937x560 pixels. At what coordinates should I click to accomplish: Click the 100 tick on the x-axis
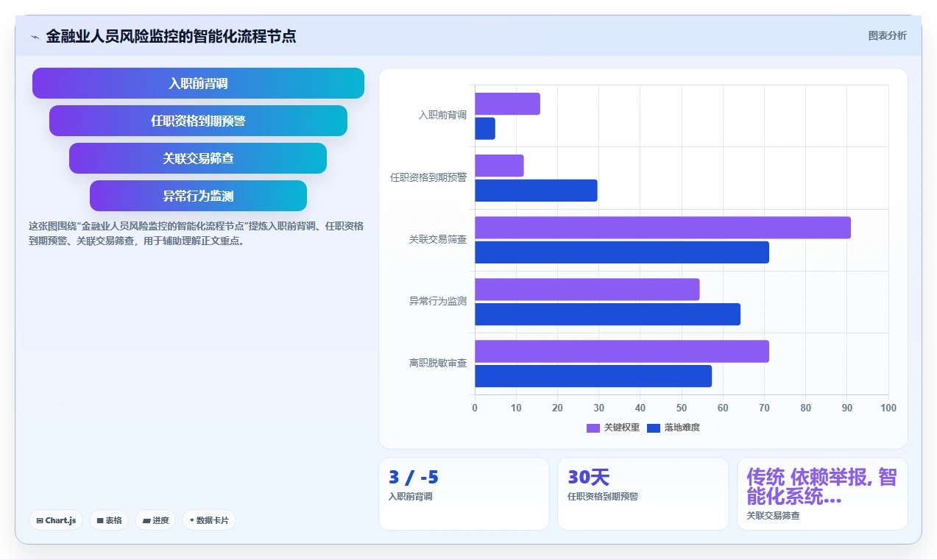pos(888,408)
